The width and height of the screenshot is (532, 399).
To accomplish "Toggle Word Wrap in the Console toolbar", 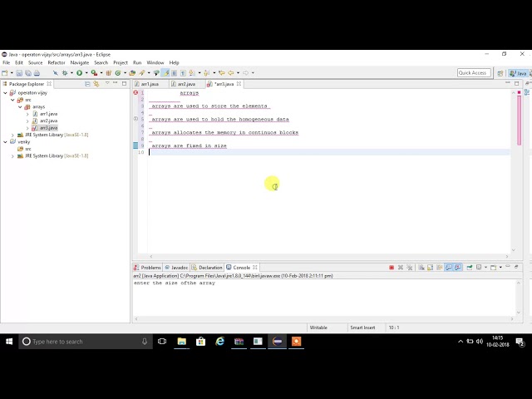I will point(440,268).
